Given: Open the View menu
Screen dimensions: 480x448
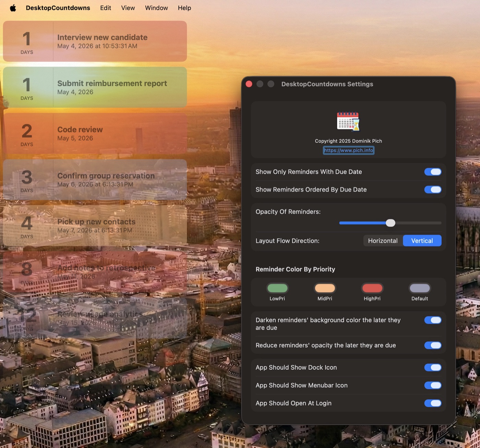Looking at the screenshot, I should coord(128,8).
